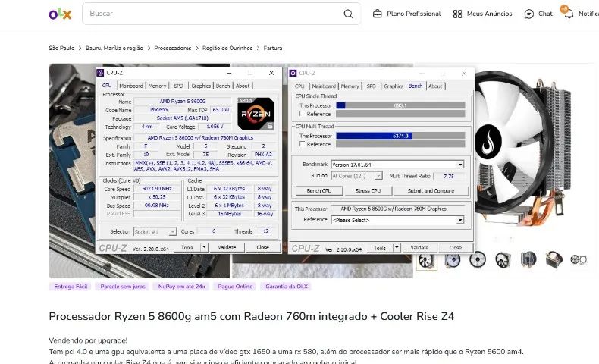
Task: Select SPD tab in left CPU-Z window
Action: click(x=178, y=86)
